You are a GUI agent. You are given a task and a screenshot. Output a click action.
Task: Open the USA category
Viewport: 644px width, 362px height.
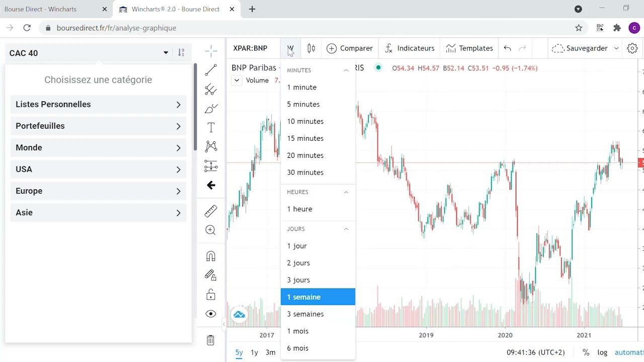[x=98, y=169]
